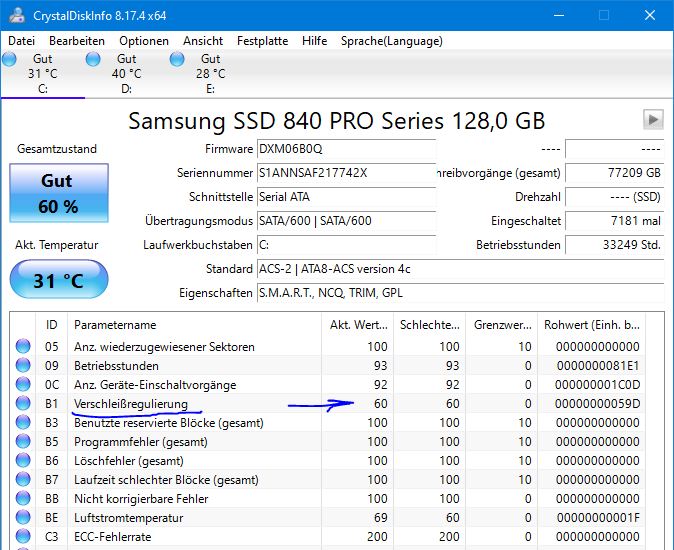Select the Verschleißregulierung row

(x=328, y=403)
